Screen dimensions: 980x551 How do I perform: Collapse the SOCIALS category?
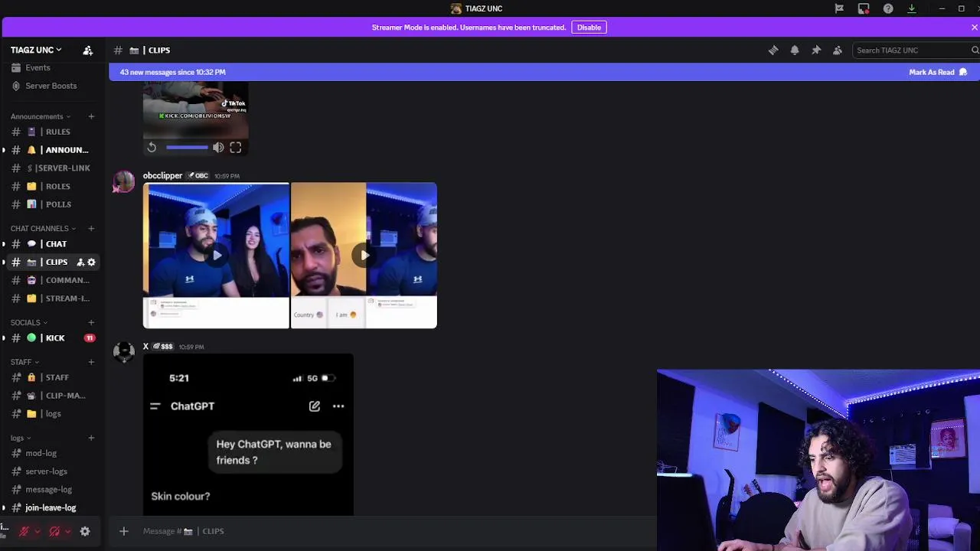[29, 322]
